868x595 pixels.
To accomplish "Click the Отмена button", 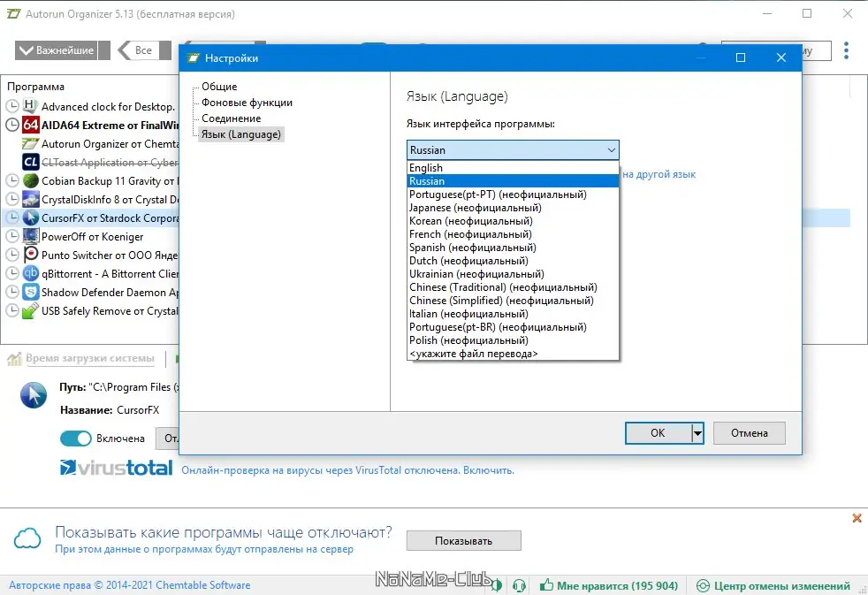I will point(749,433).
